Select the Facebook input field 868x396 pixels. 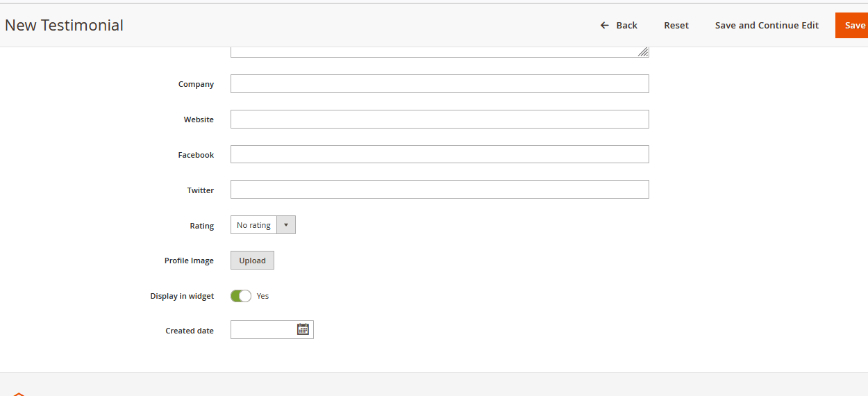click(x=439, y=154)
